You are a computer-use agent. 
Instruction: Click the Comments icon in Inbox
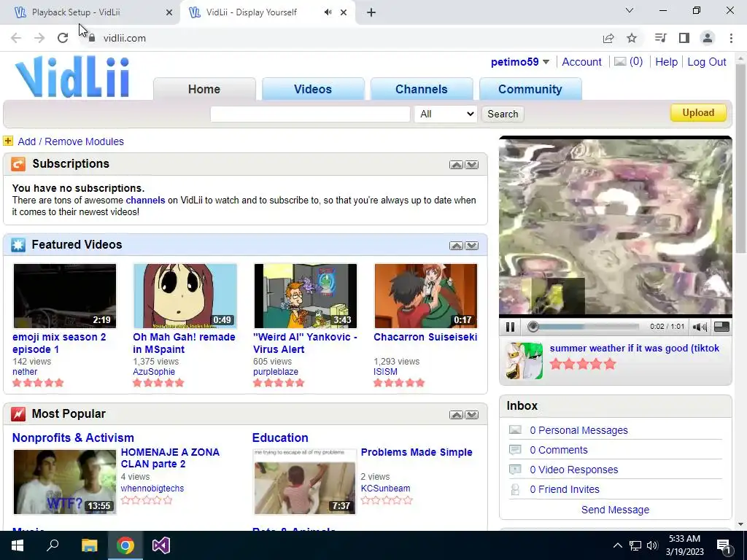[x=515, y=449]
